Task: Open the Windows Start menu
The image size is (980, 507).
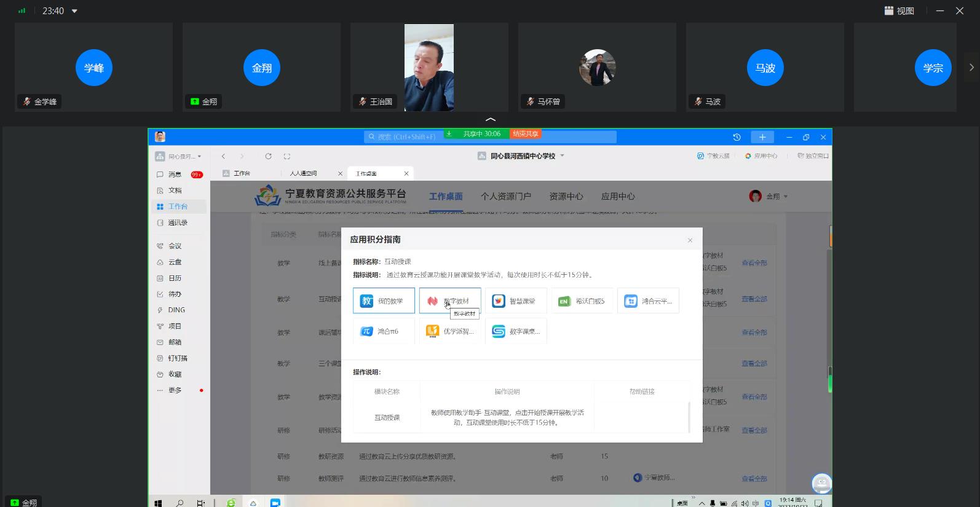Action: coord(158,503)
